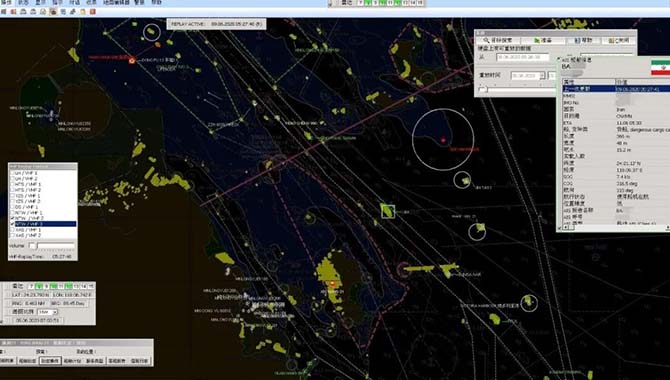Click the pressed, highlighted toolbar icon
Image resolution: width=670 pixels, height=380 pixels.
tap(53, 12)
